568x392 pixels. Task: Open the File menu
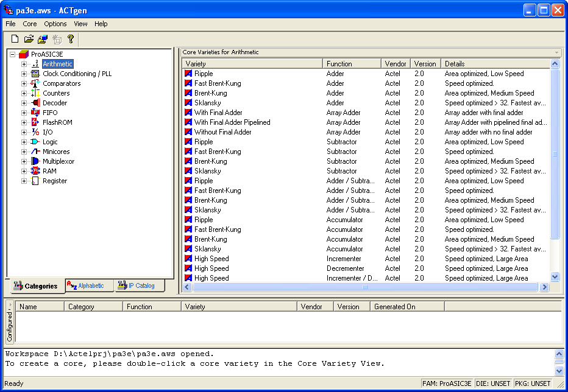coord(10,24)
